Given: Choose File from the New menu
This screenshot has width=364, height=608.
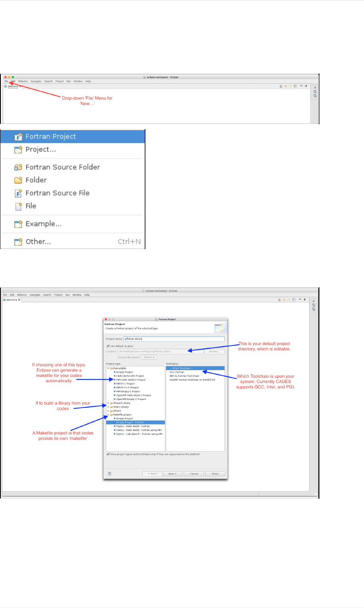Looking at the screenshot, I should pos(73,206).
